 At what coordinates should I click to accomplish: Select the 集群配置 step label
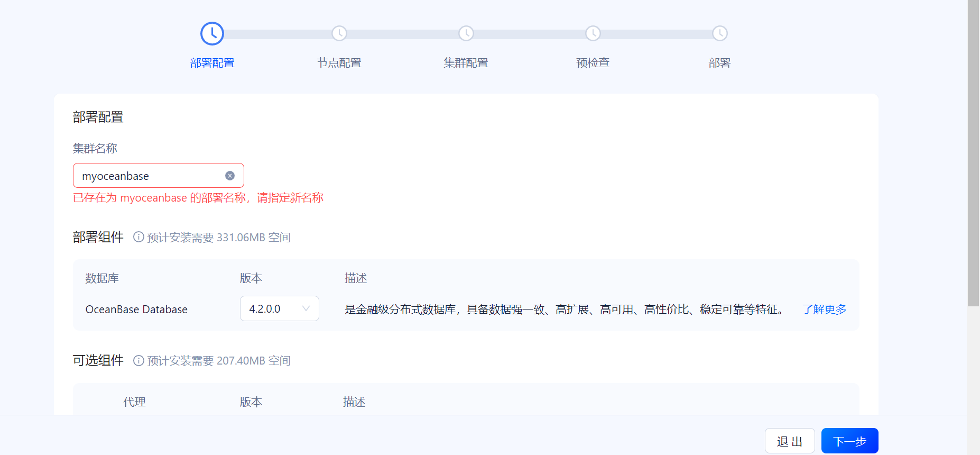coord(466,63)
